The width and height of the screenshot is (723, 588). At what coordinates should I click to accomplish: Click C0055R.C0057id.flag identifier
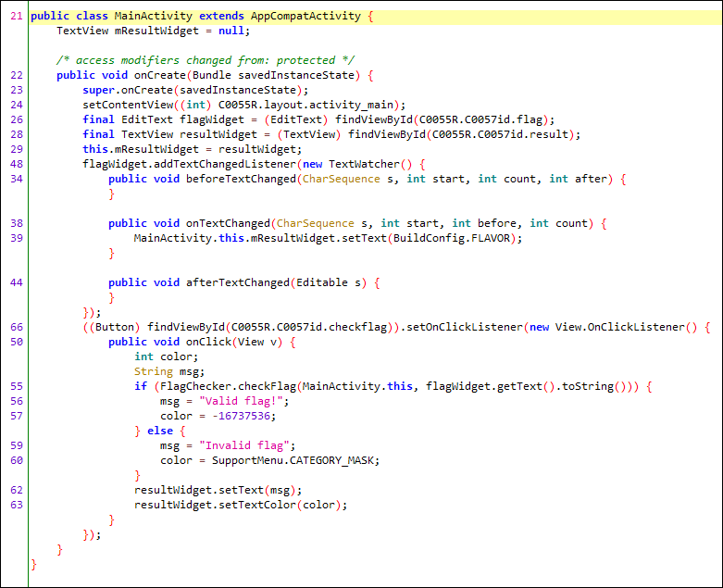coord(480,119)
